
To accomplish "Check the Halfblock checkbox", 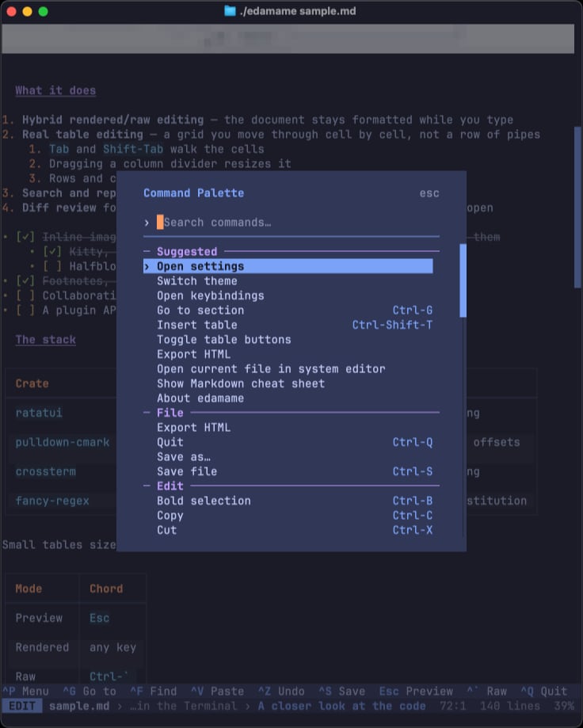I will 52,266.
